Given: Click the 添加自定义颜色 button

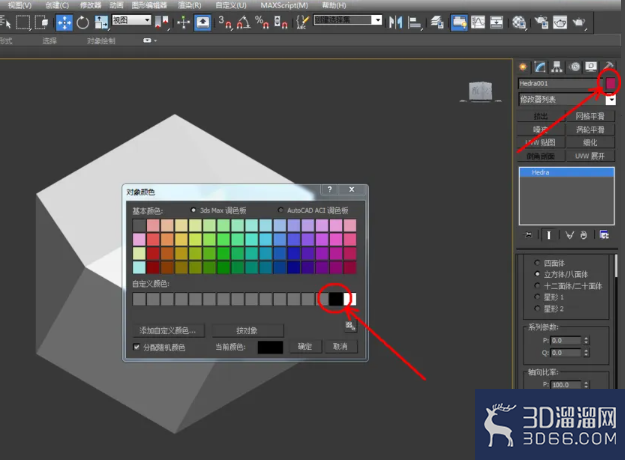Looking at the screenshot, I should coord(168,330).
